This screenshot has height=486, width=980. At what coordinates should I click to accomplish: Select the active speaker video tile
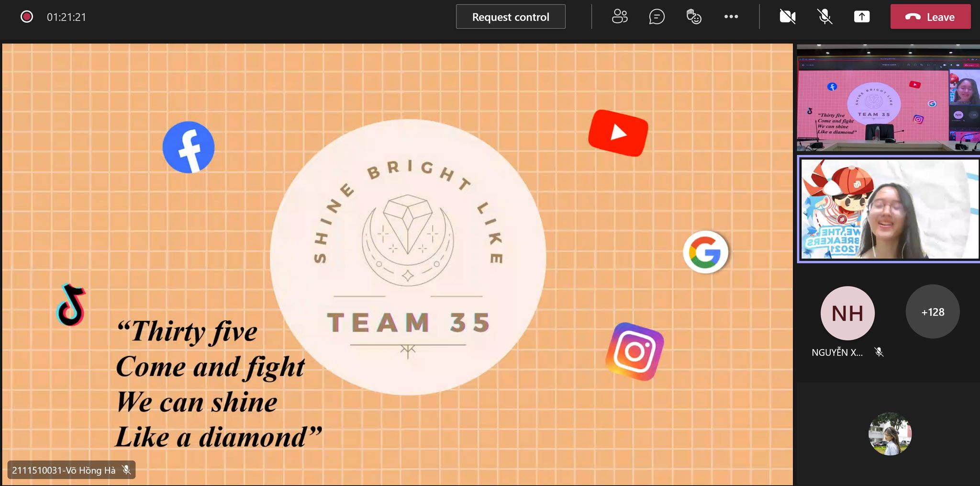click(x=889, y=209)
